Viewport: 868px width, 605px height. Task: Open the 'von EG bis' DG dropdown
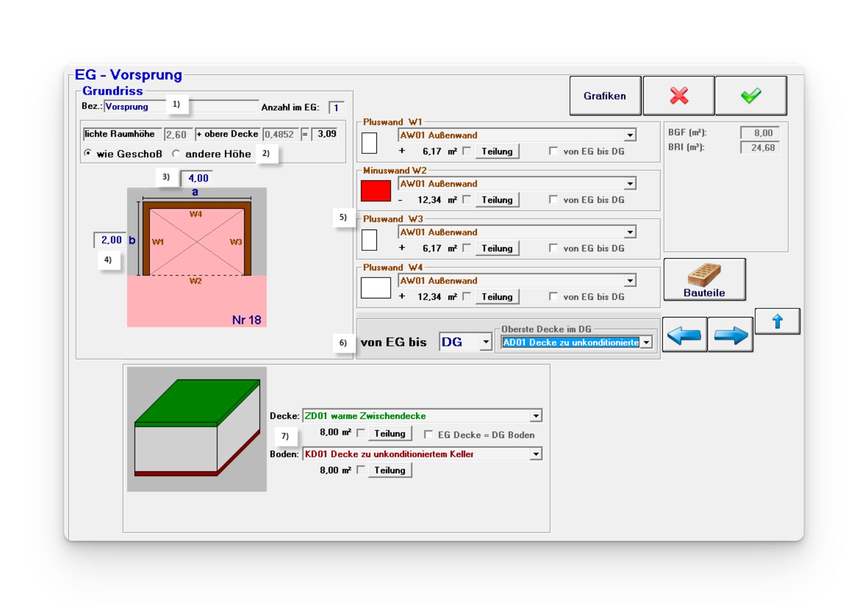coord(486,342)
